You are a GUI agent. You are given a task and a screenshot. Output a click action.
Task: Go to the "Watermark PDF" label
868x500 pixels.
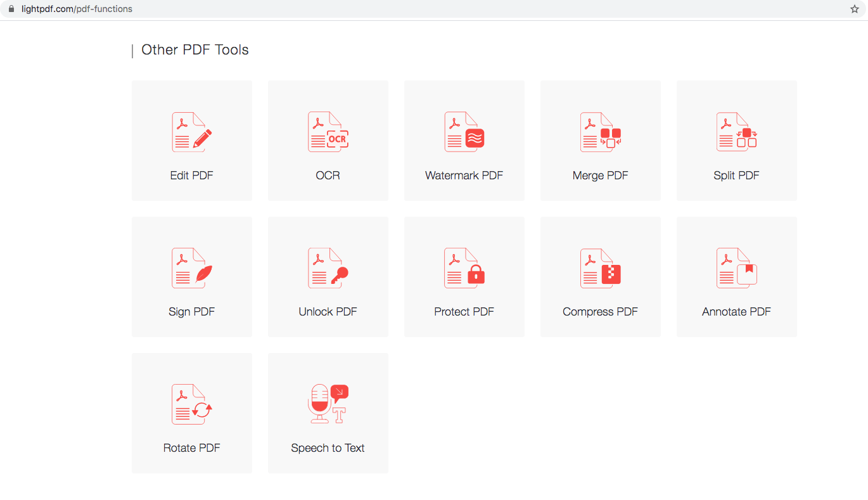pyautogui.click(x=464, y=176)
